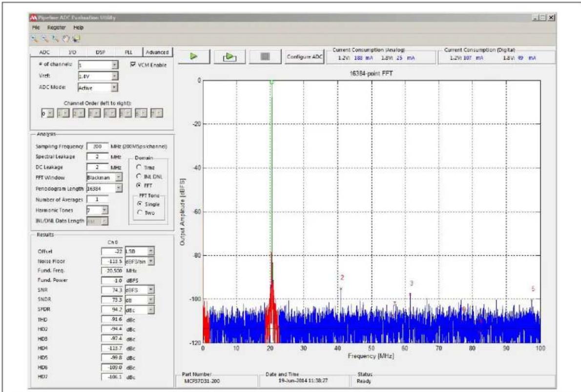The width and height of the screenshot is (581, 392).
Task: Click analog 1.2V current value 188 mA
Action: pyautogui.click(x=364, y=58)
